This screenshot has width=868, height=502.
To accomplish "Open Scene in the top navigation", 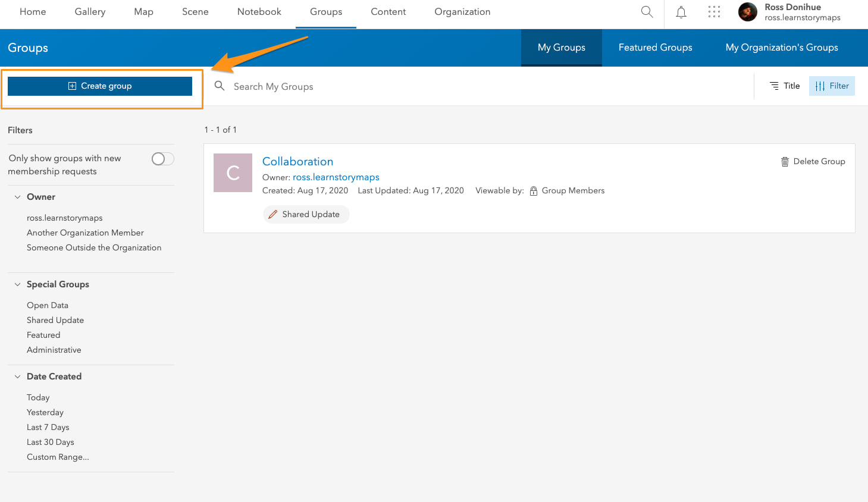I will [195, 12].
